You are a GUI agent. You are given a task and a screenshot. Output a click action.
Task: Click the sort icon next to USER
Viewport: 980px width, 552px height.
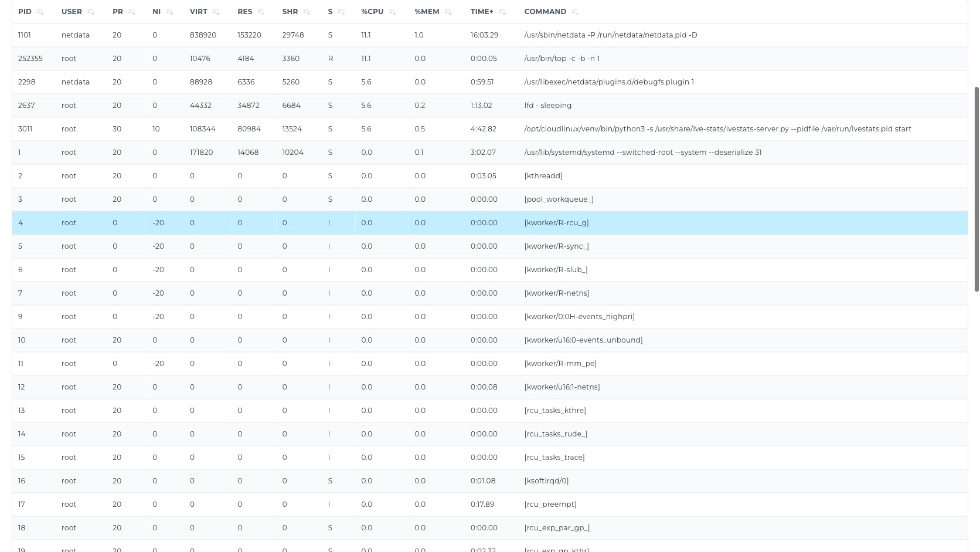91,12
